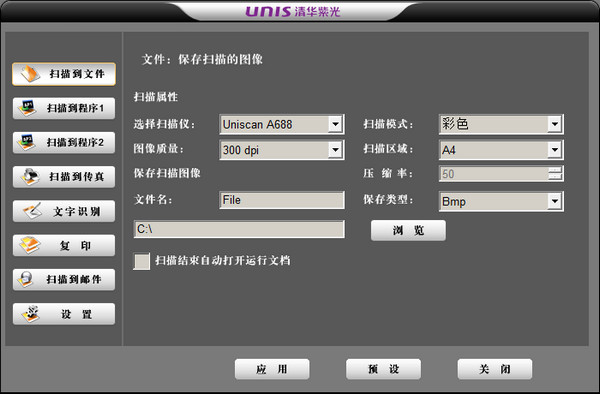The image size is (600, 394).
Task: Click the 扫描属性 section label
Action: [x=156, y=97]
